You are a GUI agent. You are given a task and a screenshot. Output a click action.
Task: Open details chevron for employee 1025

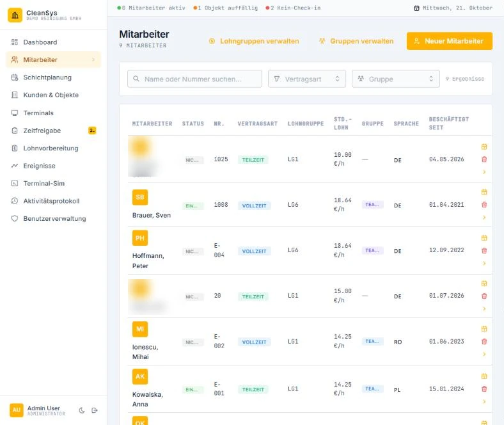tap(484, 172)
